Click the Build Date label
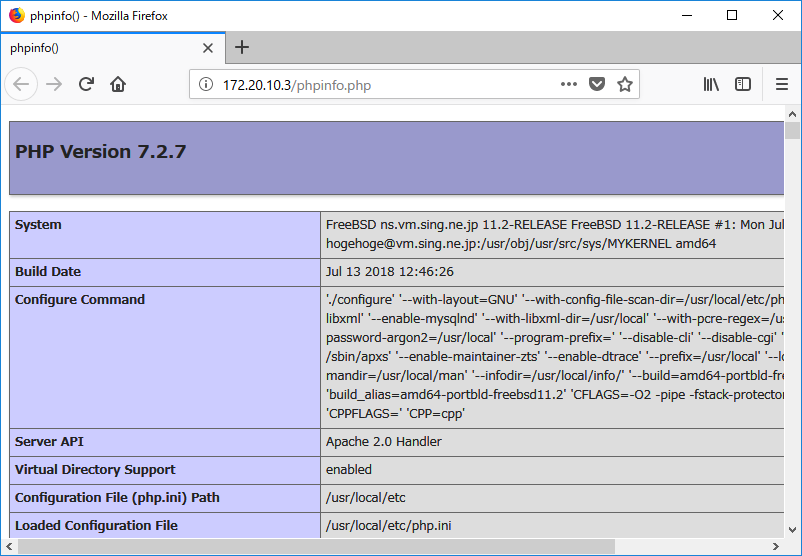Image resolution: width=802 pixels, height=556 pixels. pos(48,272)
